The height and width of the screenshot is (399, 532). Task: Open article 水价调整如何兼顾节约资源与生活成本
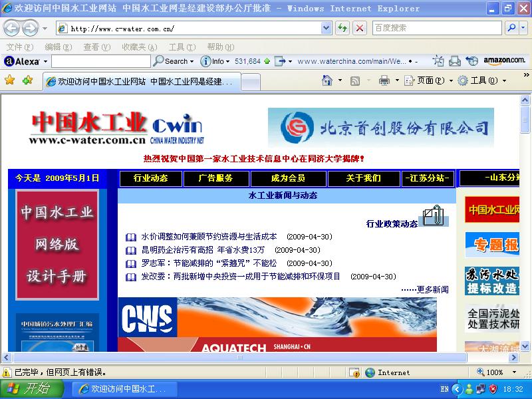click(209, 237)
